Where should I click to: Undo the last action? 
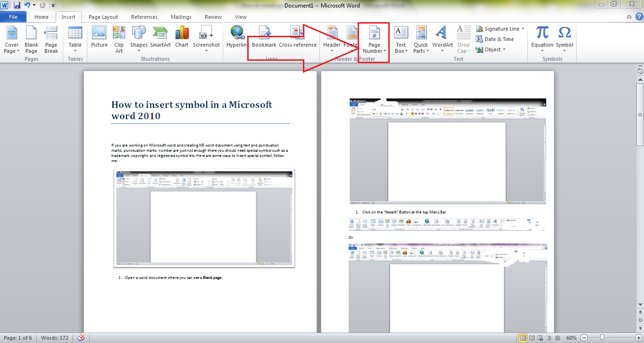pos(27,5)
